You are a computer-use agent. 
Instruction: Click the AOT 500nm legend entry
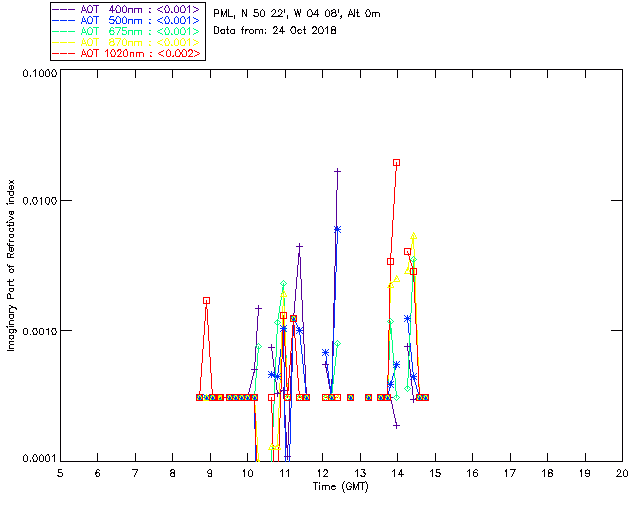127,20
